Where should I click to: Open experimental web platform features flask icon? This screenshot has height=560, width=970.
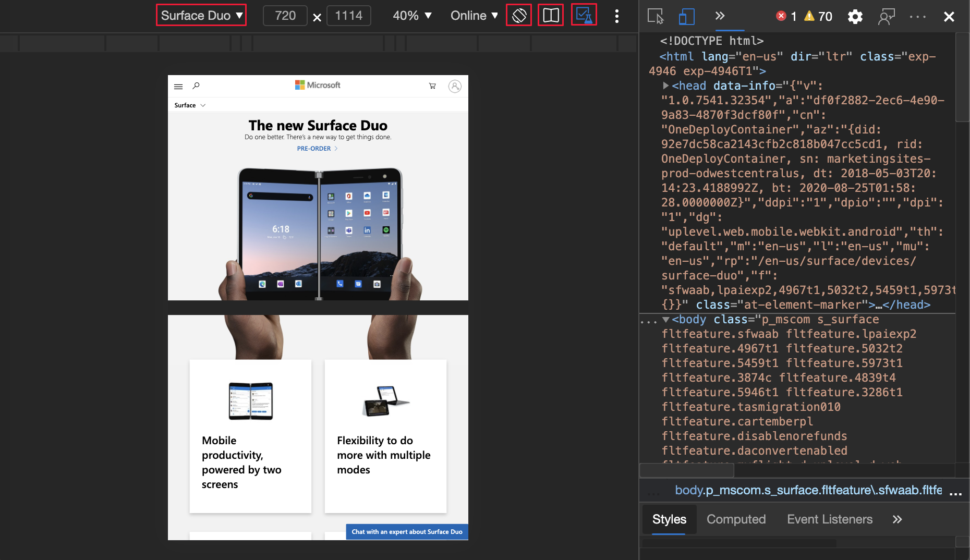[x=584, y=15]
